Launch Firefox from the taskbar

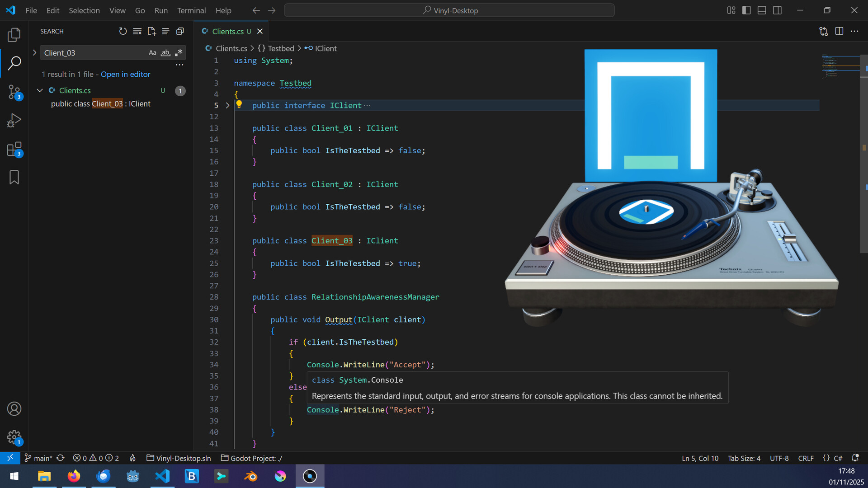coord(74,476)
